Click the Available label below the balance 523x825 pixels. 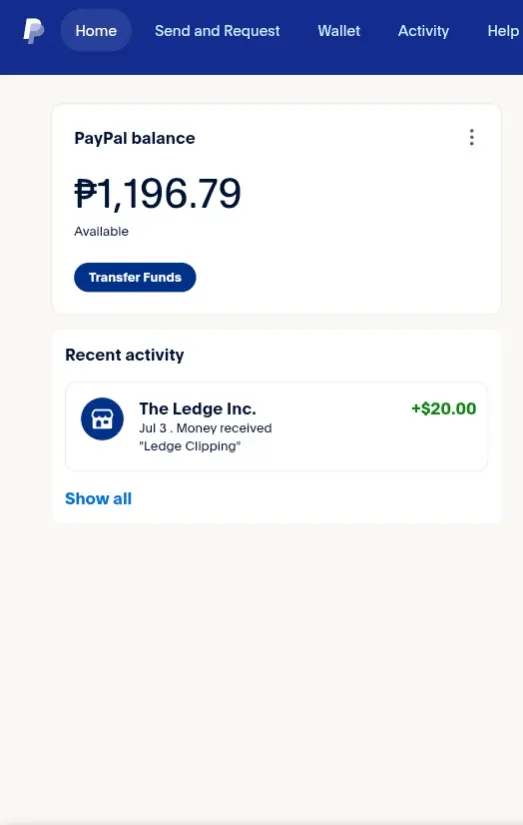(x=101, y=232)
